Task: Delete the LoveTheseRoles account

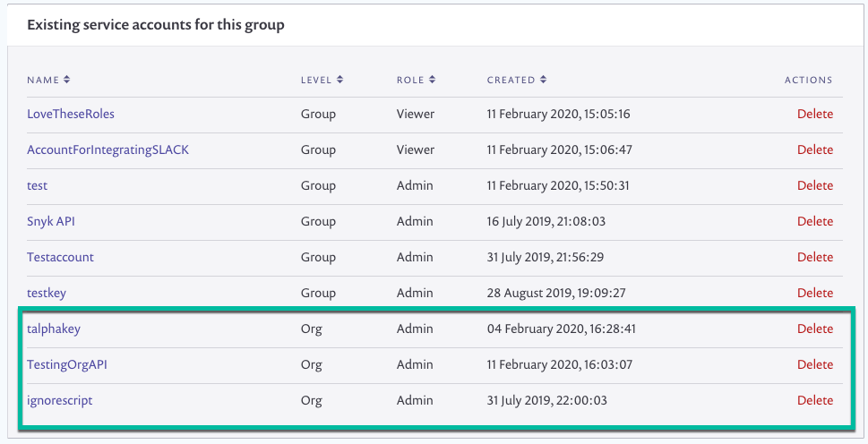Action: pos(815,114)
